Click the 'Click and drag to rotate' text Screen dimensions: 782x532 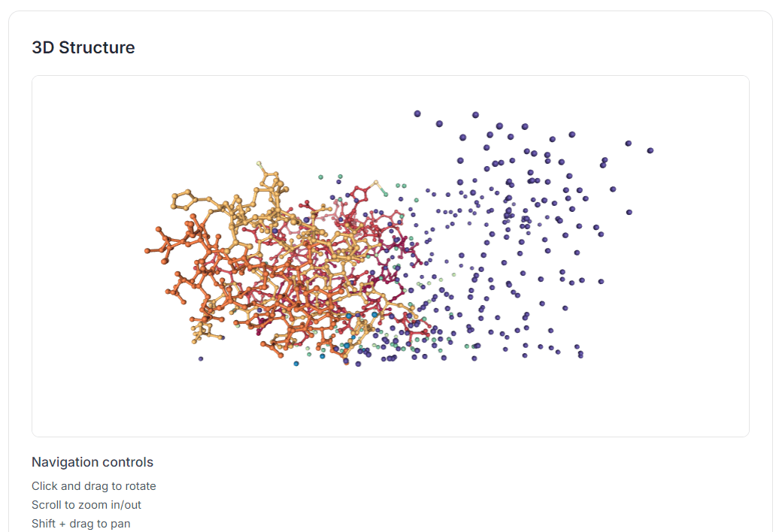point(94,486)
